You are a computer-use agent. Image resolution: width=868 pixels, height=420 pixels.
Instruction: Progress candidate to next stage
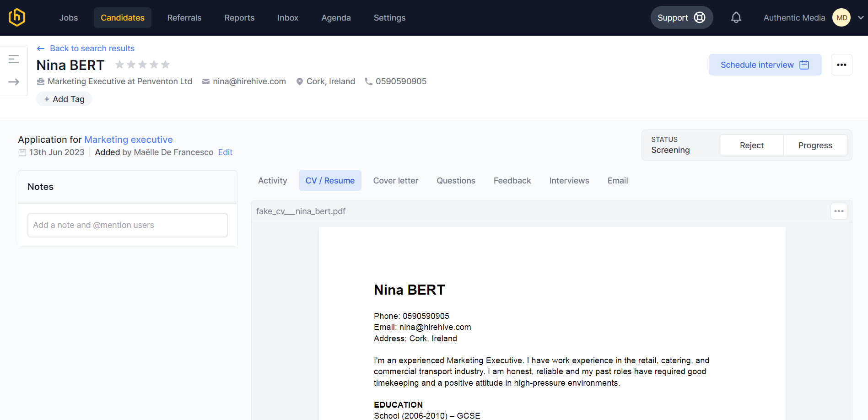point(815,145)
